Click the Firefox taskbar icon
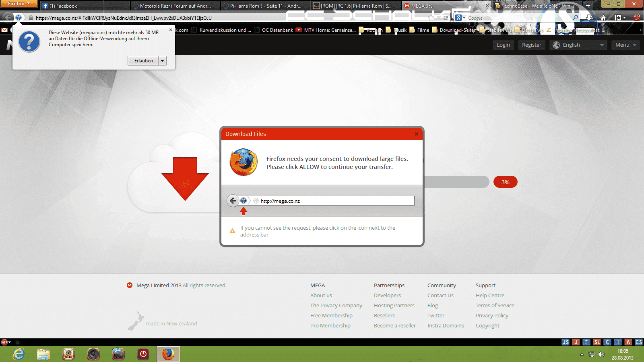The height and width of the screenshot is (362, 644). coord(168,354)
